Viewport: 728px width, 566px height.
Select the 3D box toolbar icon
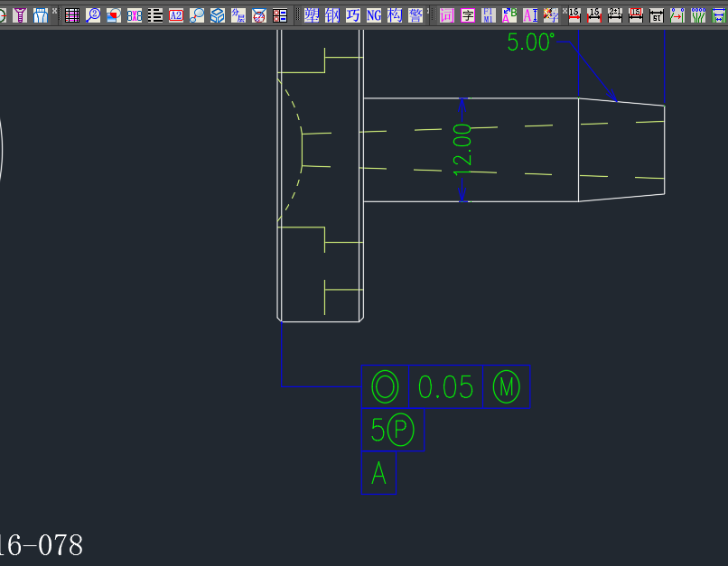tap(218, 15)
